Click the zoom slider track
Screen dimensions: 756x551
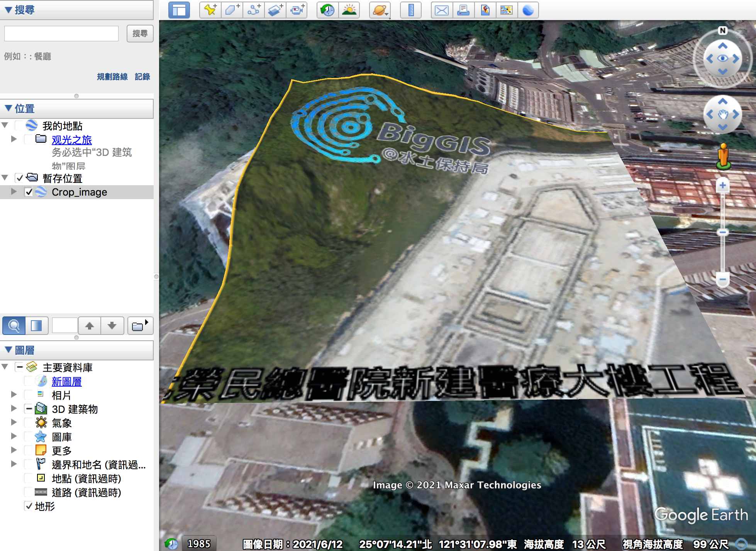click(x=723, y=212)
